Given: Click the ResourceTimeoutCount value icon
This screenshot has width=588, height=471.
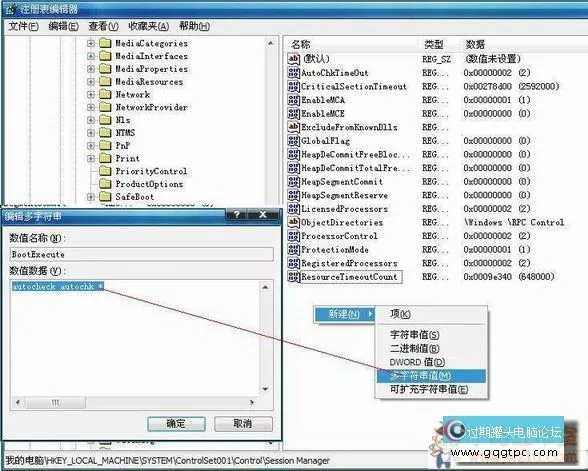Looking at the screenshot, I should pyautogui.click(x=294, y=277).
